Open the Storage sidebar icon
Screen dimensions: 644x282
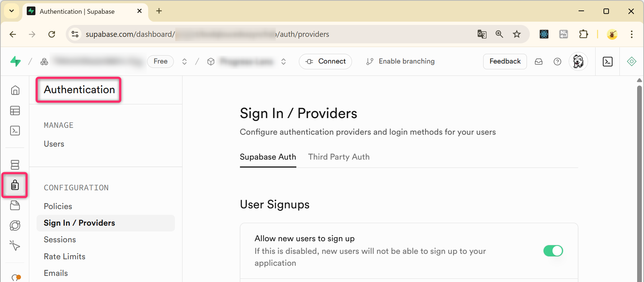pos(15,205)
